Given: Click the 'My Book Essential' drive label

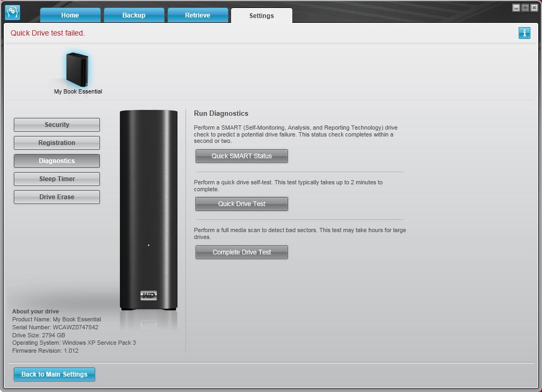Looking at the screenshot, I should tap(78, 91).
